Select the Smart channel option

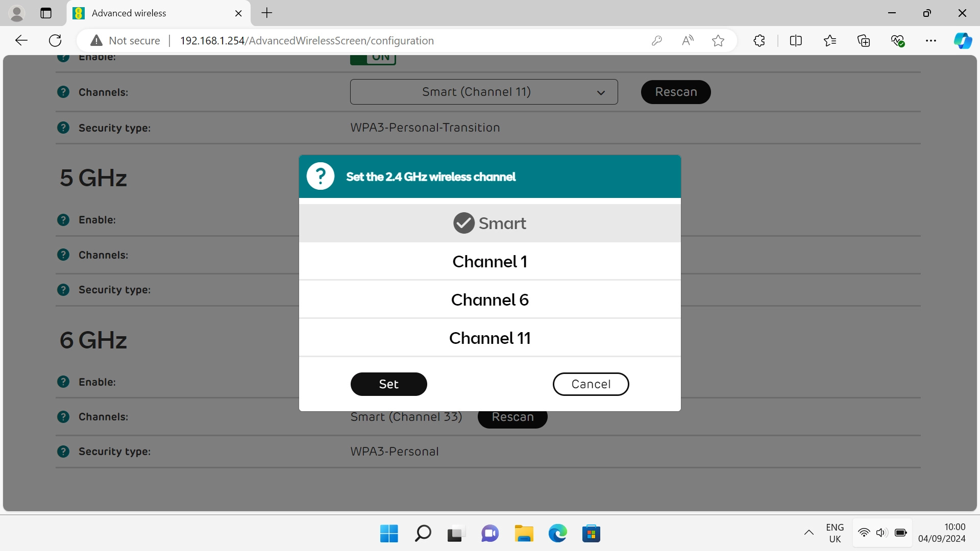click(489, 223)
